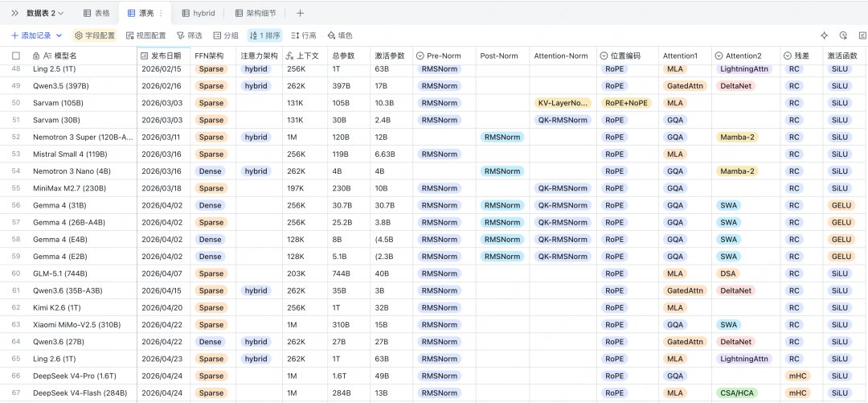Open the 分组 grouping options
The image size is (868, 403).
coord(226,35)
